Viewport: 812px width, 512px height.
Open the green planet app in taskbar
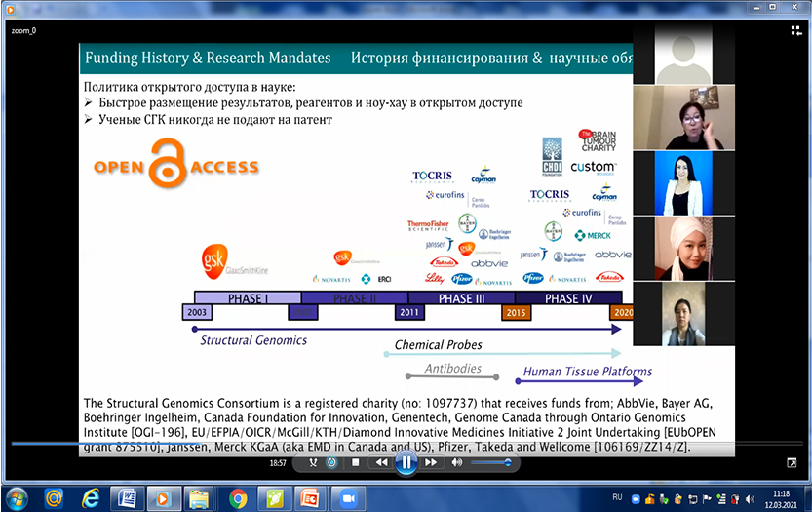[275, 499]
